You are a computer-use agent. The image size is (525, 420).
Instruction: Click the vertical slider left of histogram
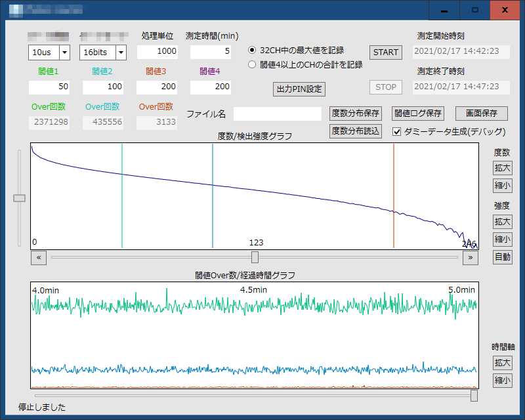pos(20,198)
